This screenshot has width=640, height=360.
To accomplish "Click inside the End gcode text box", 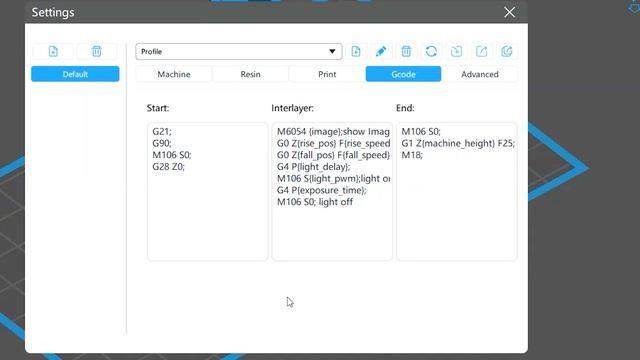I will coord(457,191).
